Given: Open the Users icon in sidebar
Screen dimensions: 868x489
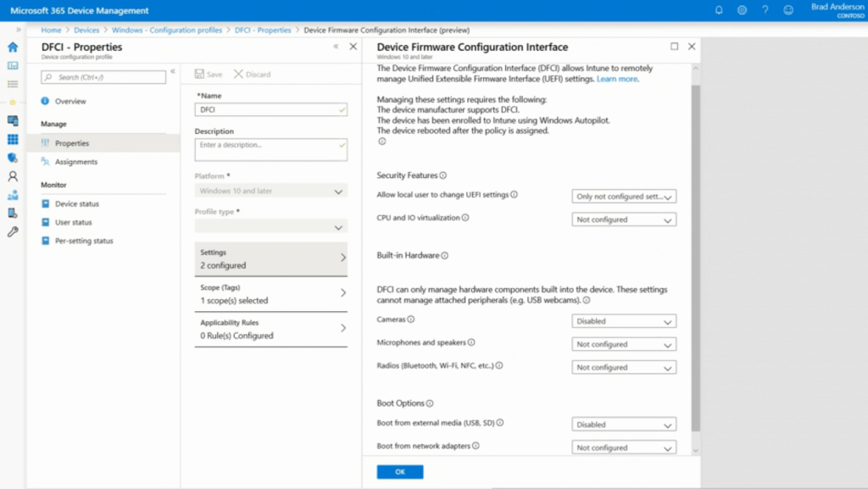Looking at the screenshot, I should point(13,176).
